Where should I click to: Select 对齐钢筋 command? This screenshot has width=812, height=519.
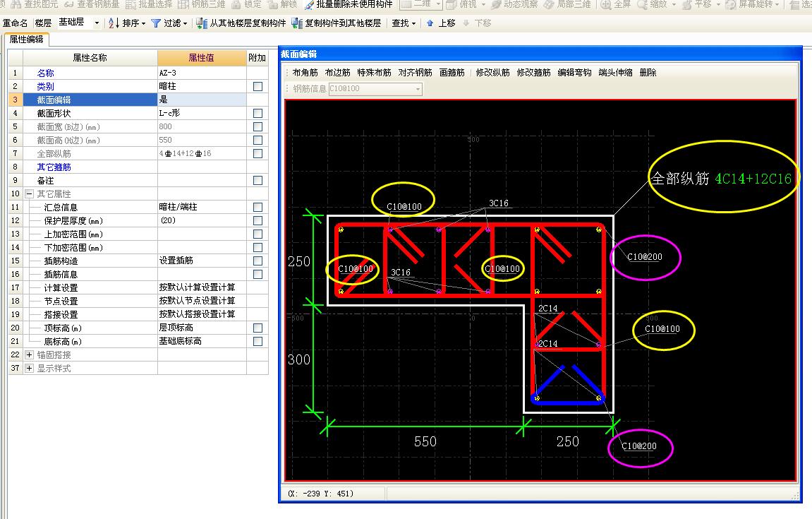[x=416, y=73]
